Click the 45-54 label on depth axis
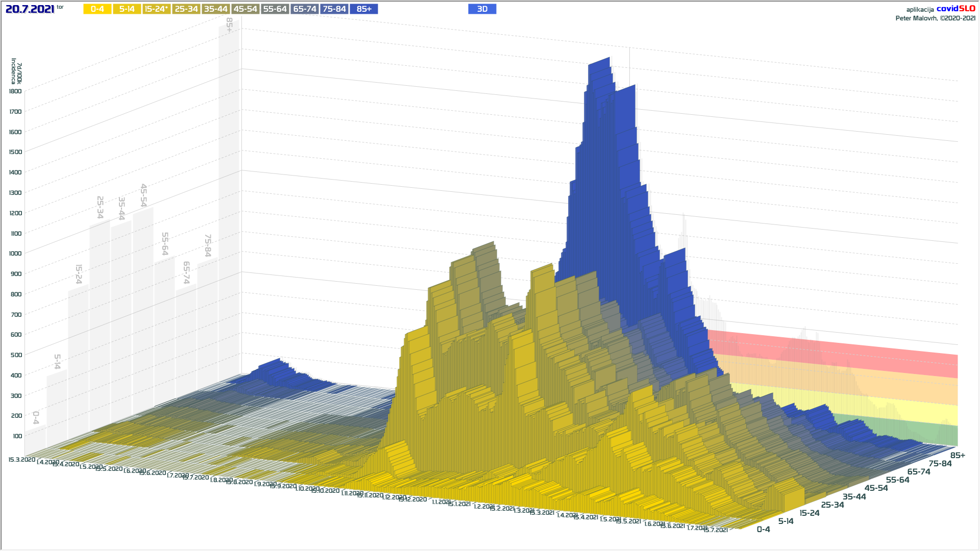Image resolution: width=980 pixels, height=551 pixels. [876, 488]
